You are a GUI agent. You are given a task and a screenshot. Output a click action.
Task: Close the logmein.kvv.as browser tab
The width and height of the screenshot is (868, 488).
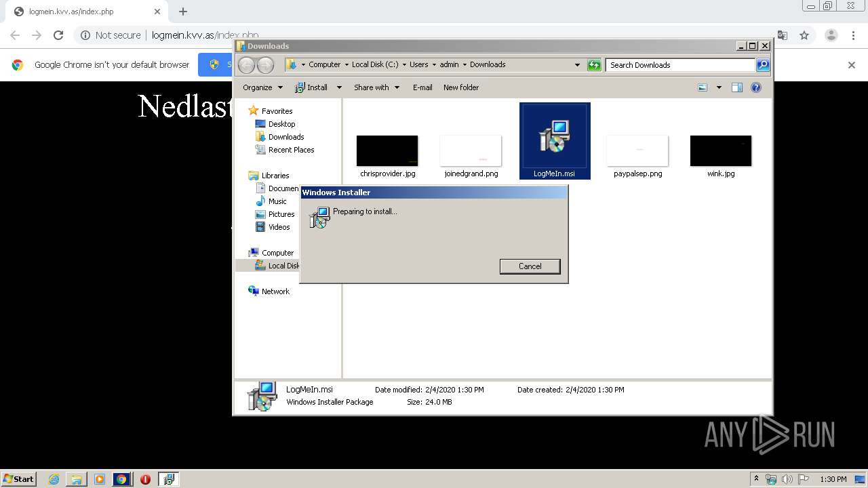(157, 12)
